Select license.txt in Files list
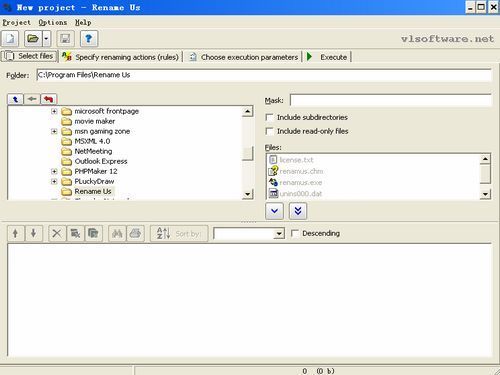 click(x=296, y=160)
